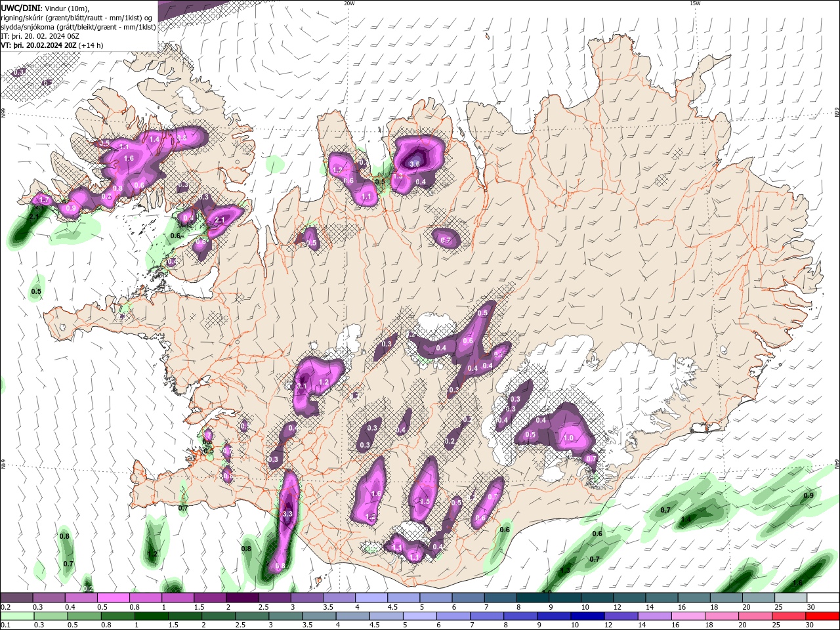Pick the white upper swatch starting at 30

point(823,598)
